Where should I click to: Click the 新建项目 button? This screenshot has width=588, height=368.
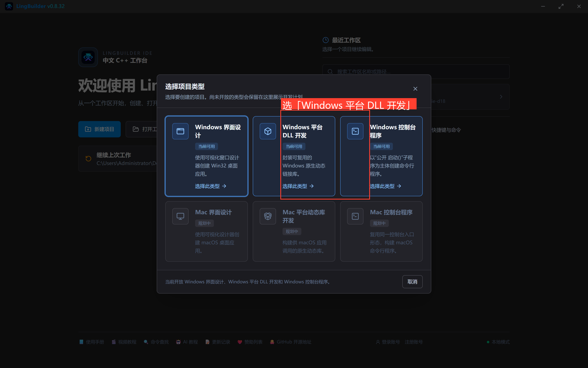99,129
